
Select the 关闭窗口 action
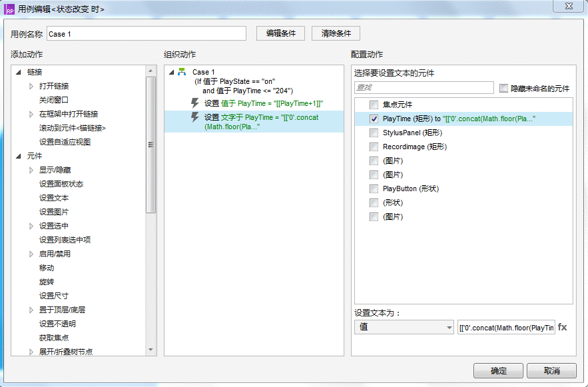point(54,100)
